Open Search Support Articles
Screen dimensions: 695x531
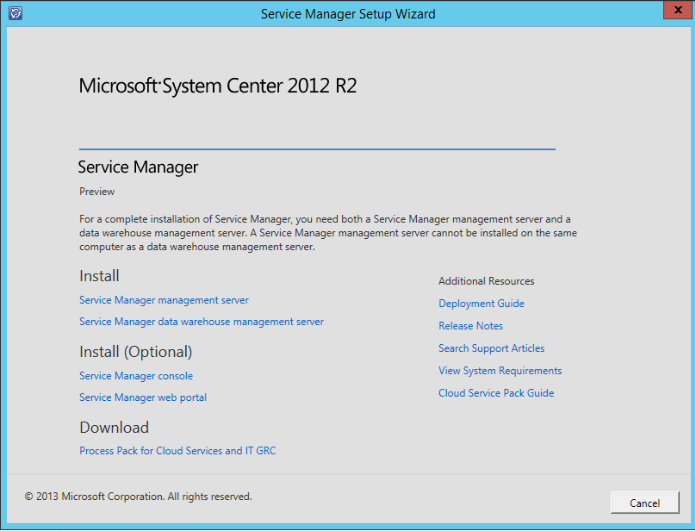click(x=491, y=349)
